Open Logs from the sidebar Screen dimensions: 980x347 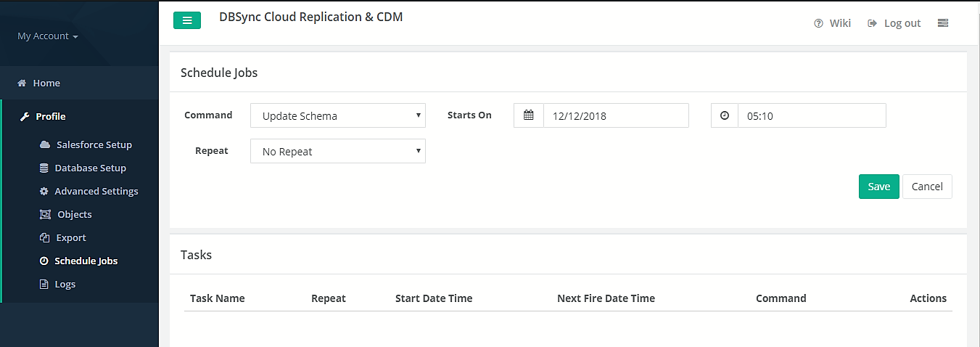point(65,284)
